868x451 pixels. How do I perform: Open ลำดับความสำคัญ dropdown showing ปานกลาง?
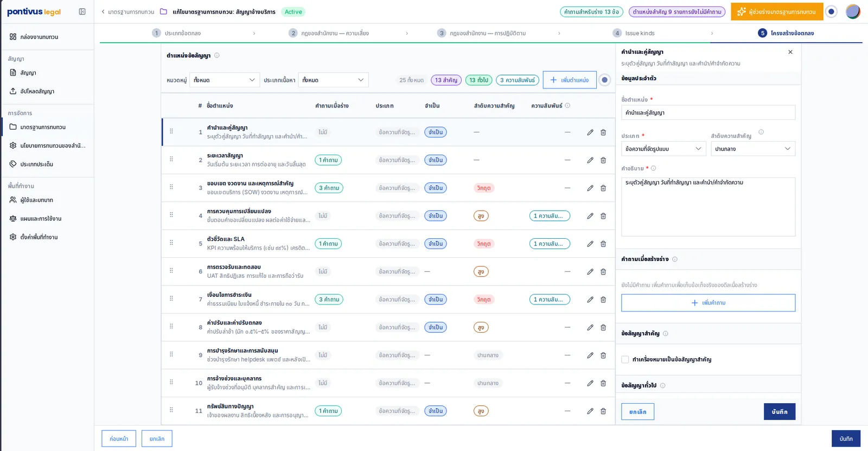point(753,149)
